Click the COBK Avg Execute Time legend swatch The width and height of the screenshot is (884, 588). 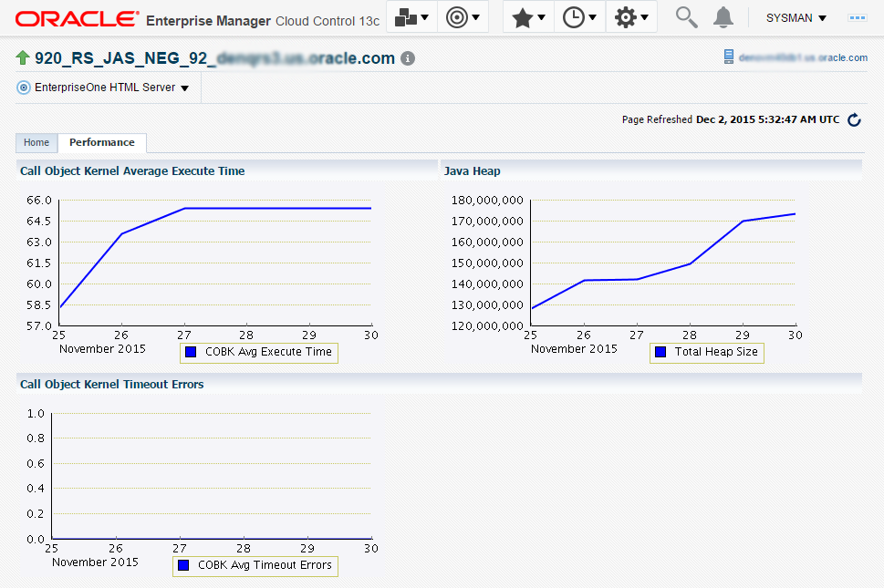191,352
